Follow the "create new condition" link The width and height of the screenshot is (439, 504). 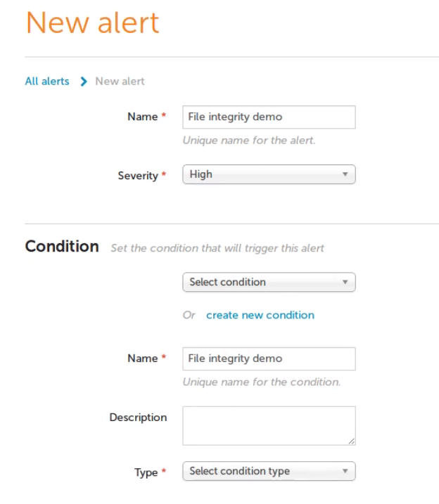260,316
